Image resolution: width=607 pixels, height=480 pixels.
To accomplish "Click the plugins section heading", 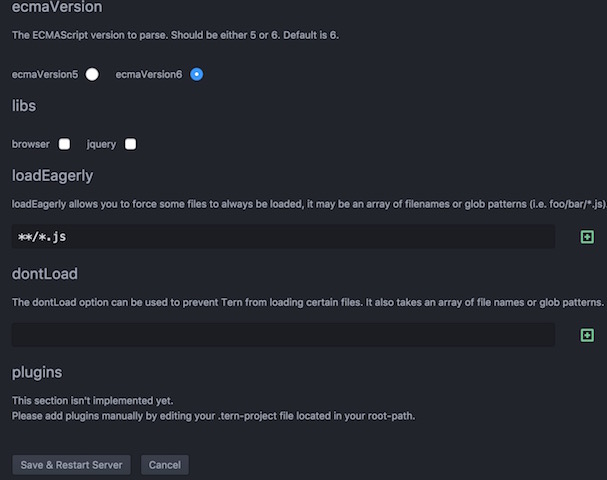I will pyautogui.click(x=37, y=372).
